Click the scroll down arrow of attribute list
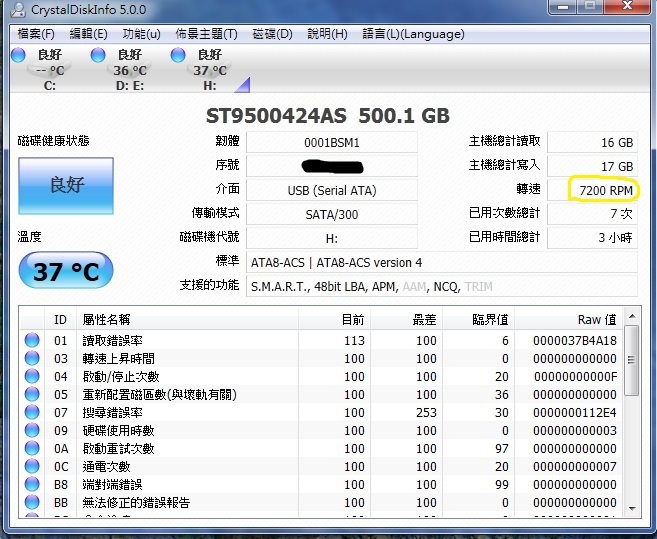Screen dimensions: 657x539 [x=632, y=509]
